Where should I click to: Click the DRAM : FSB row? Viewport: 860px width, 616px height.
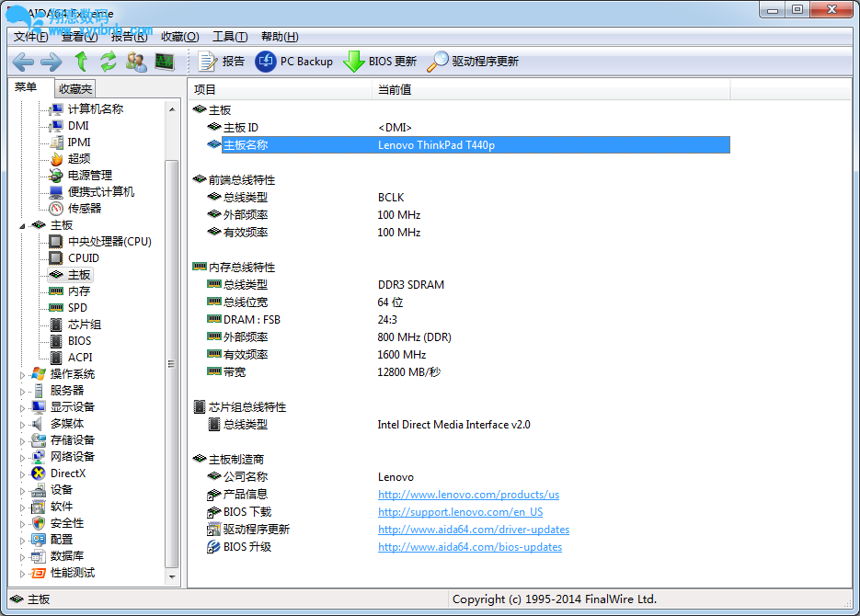[x=468, y=320]
